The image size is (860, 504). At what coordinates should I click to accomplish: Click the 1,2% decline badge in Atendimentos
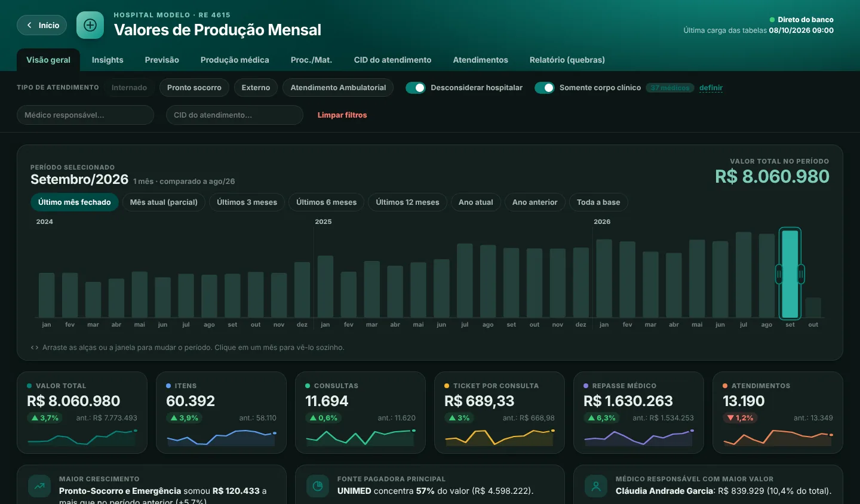click(x=740, y=418)
